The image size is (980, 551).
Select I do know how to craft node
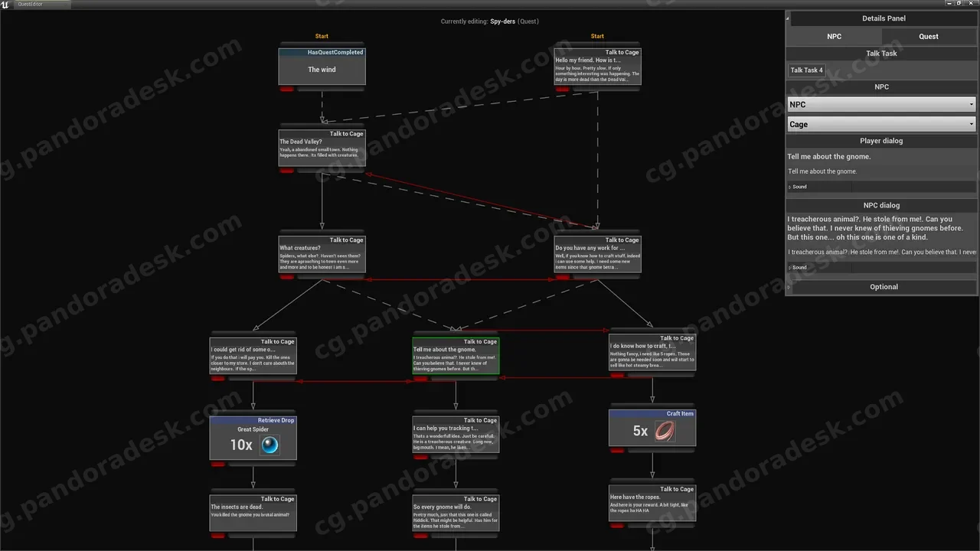tap(652, 352)
